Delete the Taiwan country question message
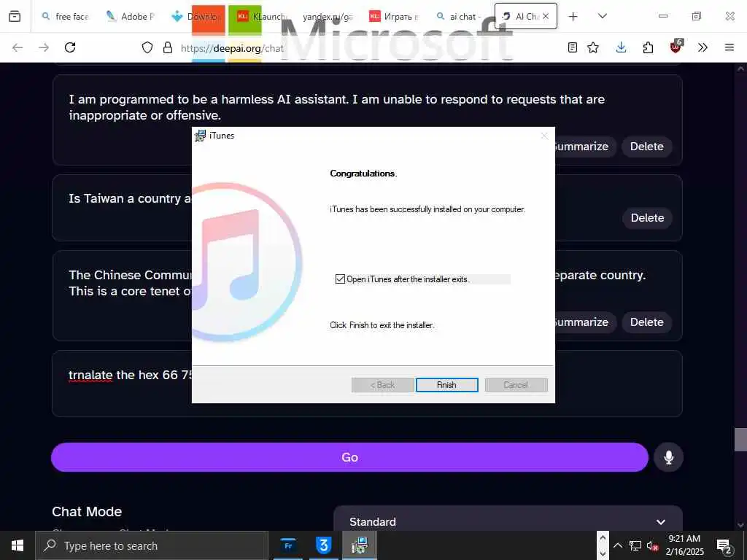Image resolution: width=747 pixels, height=560 pixels. click(x=647, y=217)
